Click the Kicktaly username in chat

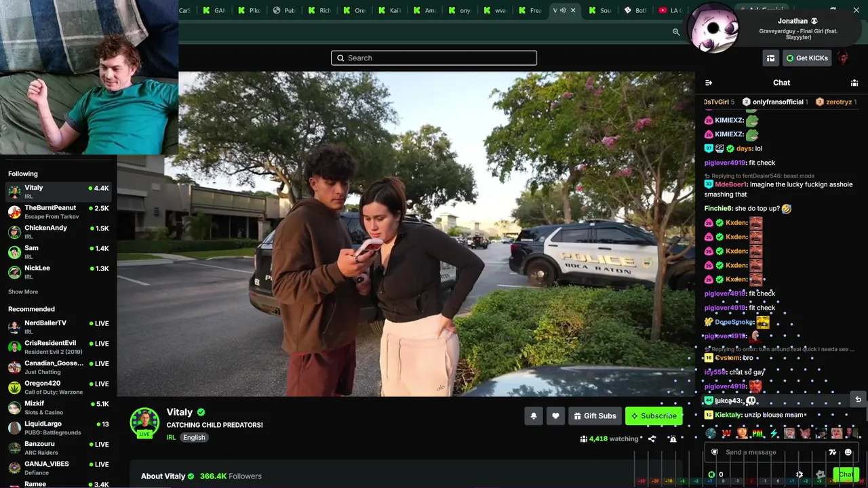(728, 415)
